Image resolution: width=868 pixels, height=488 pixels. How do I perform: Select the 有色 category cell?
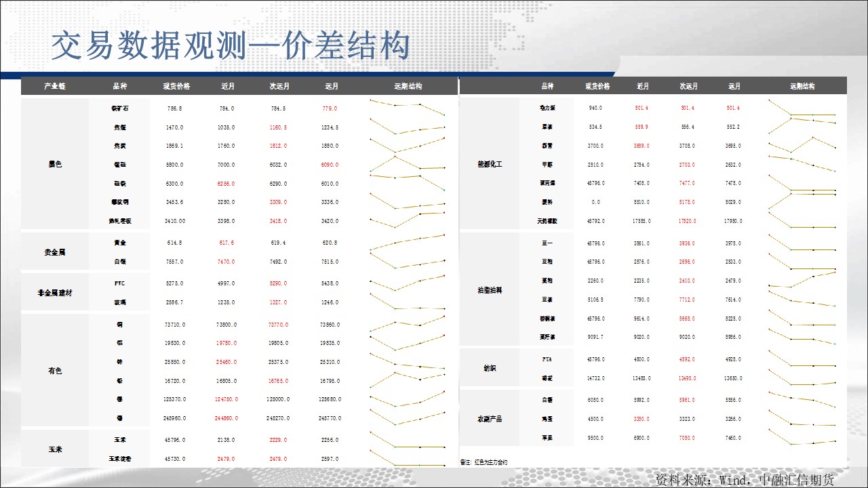(54, 371)
